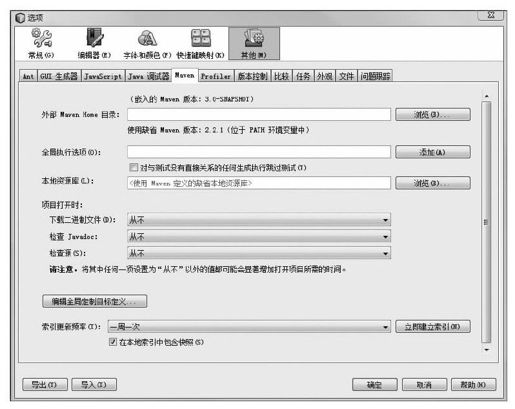Switch to the GUI 生成器 tab
The image size is (515, 409).
[x=59, y=76]
